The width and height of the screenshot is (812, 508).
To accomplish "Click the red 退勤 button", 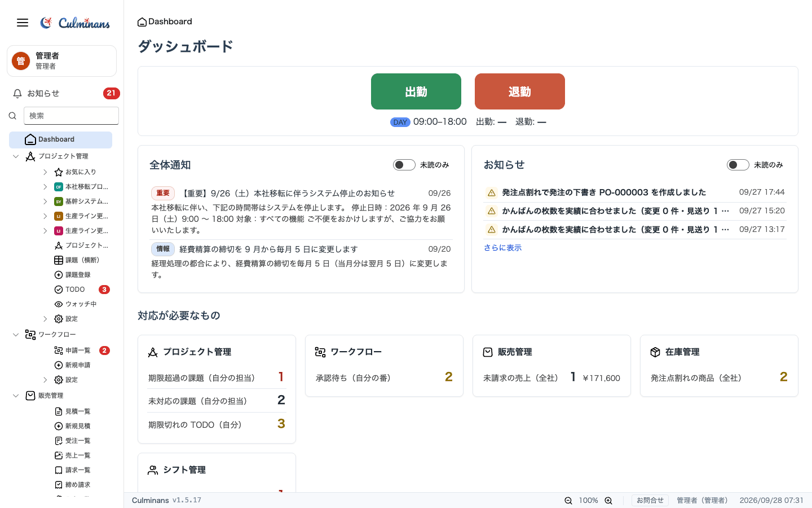I will (520, 91).
